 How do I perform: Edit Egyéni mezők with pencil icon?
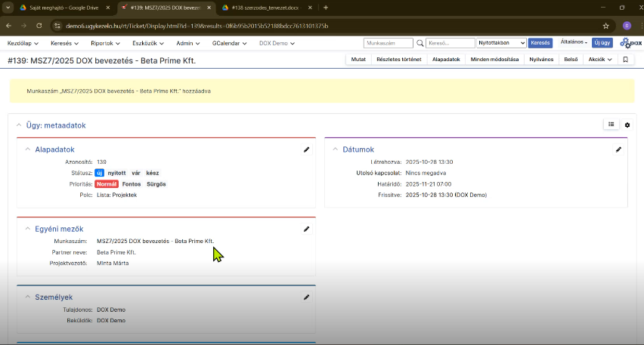[x=306, y=229]
